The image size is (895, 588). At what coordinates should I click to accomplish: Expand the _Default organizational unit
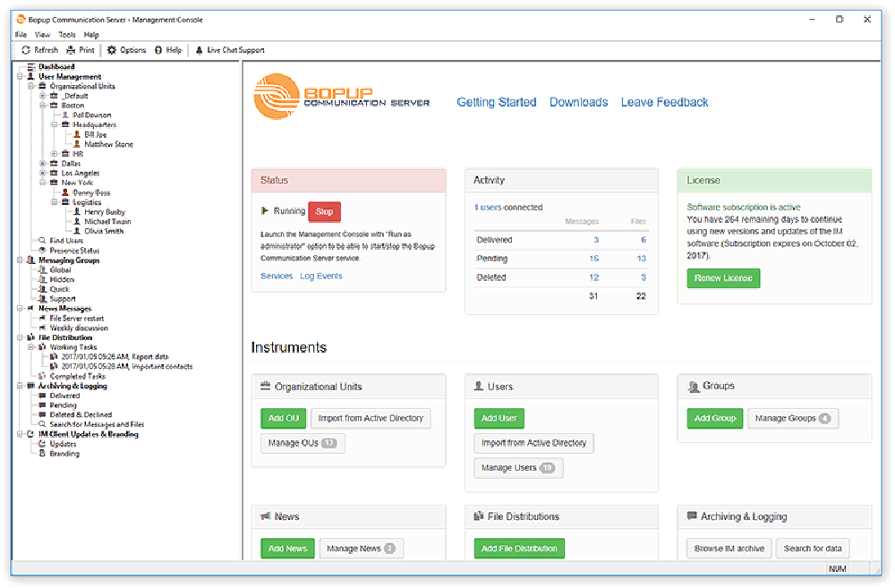(43, 96)
